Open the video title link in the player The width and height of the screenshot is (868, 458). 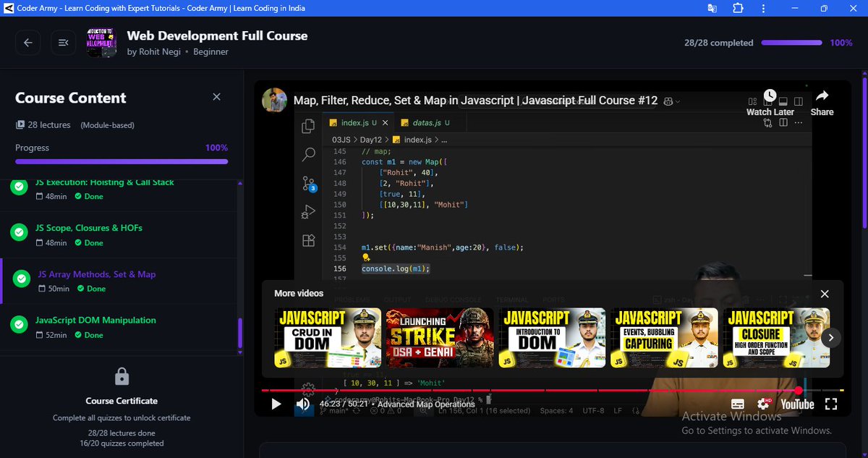pos(475,101)
